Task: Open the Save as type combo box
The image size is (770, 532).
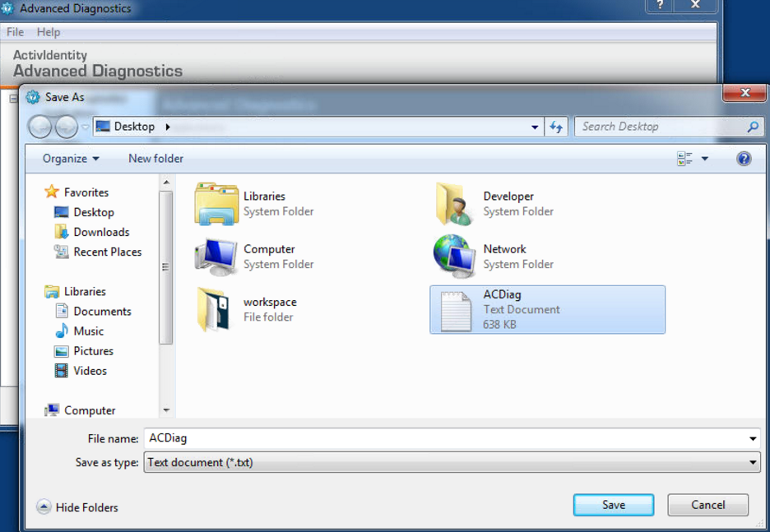Action: click(x=452, y=462)
